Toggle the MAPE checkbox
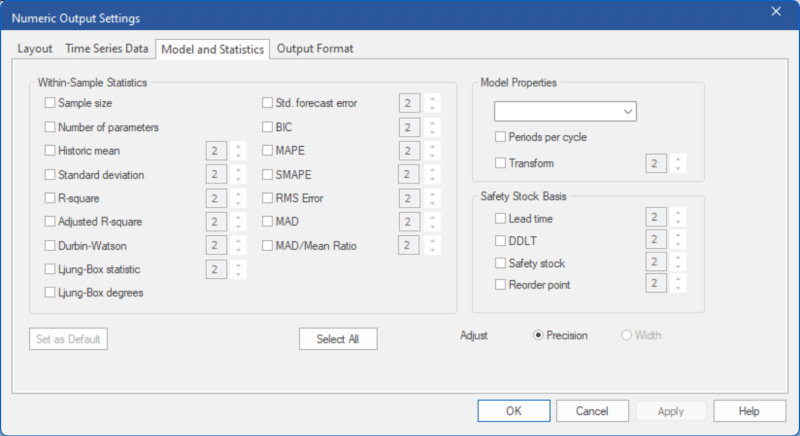 (267, 150)
